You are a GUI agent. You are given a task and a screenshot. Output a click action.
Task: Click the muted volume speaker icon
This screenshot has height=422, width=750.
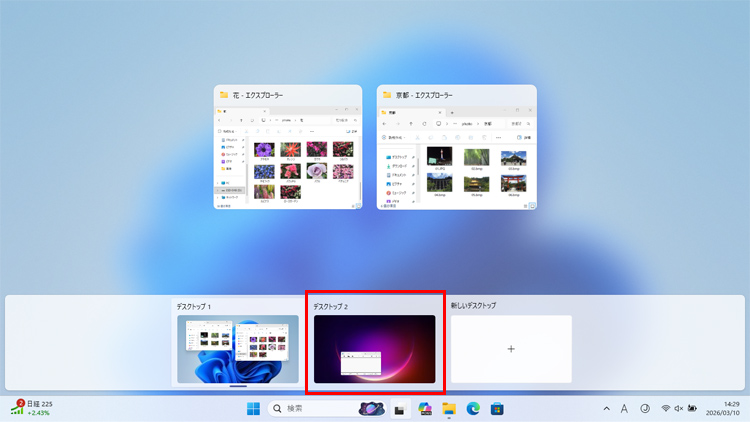[x=679, y=409]
